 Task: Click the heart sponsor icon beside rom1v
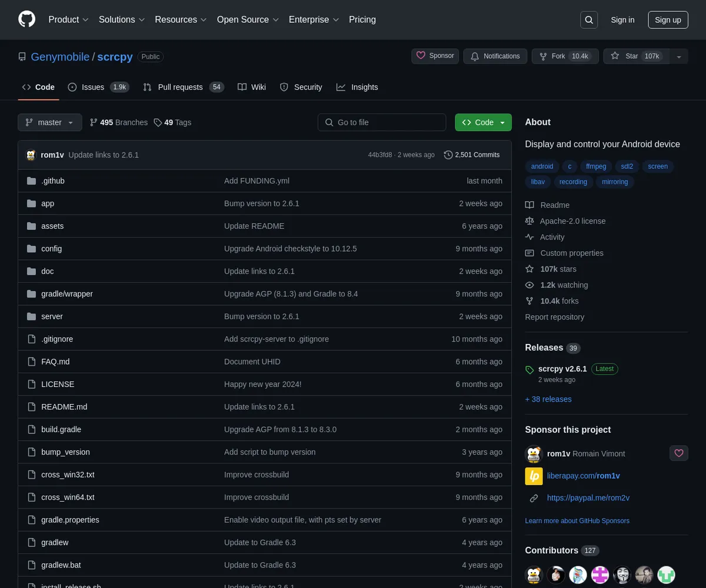tap(678, 453)
